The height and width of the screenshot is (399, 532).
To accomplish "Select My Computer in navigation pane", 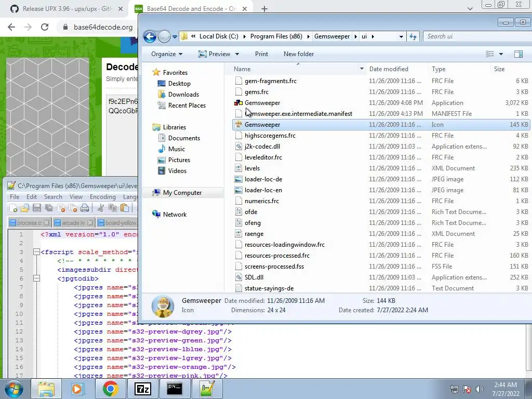I will 182,193.
